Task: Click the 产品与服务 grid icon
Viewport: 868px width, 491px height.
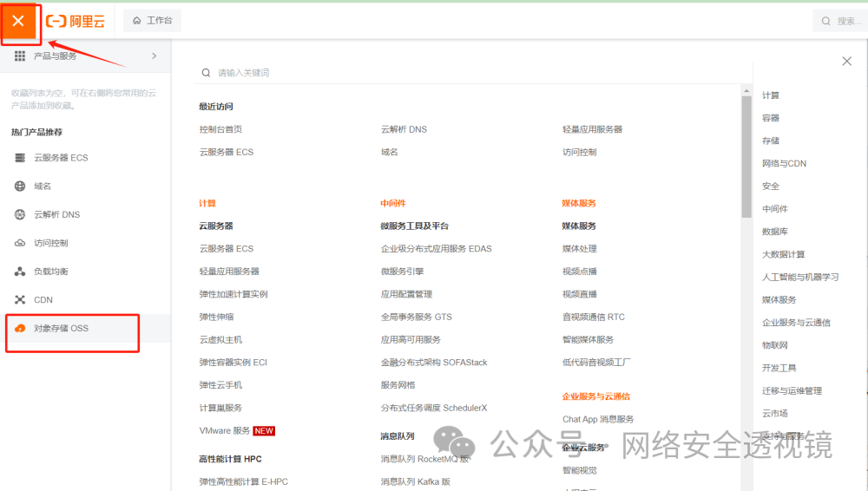Action: [20, 56]
